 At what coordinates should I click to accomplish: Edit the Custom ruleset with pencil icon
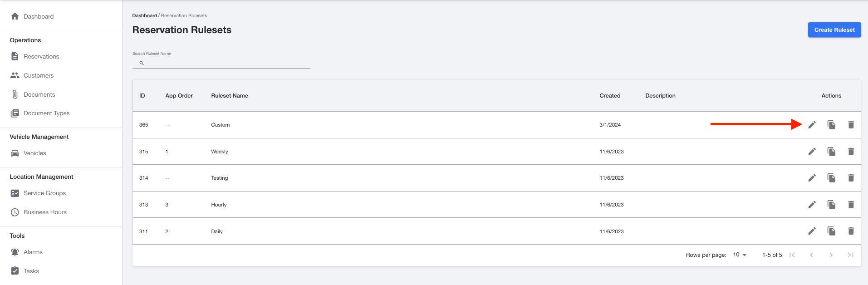812,125
